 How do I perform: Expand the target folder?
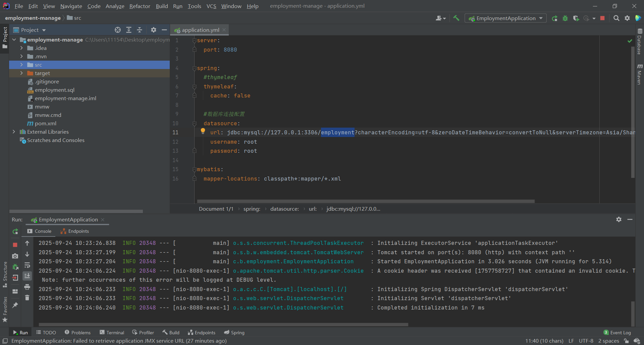(21, 73)
